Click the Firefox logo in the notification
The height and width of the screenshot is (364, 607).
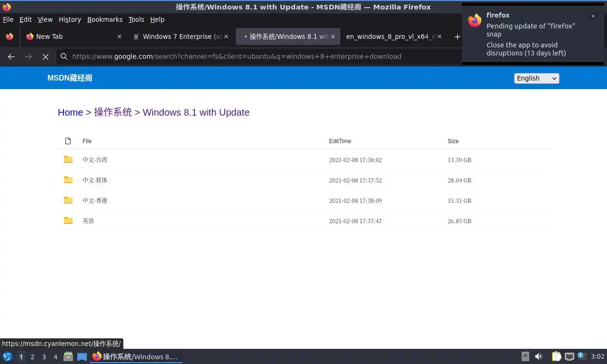click(475, 20)
